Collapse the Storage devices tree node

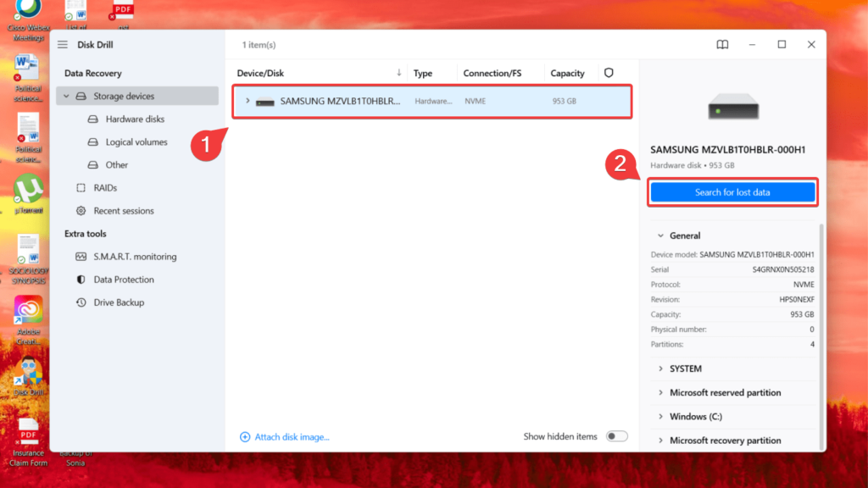pos(66,97)
